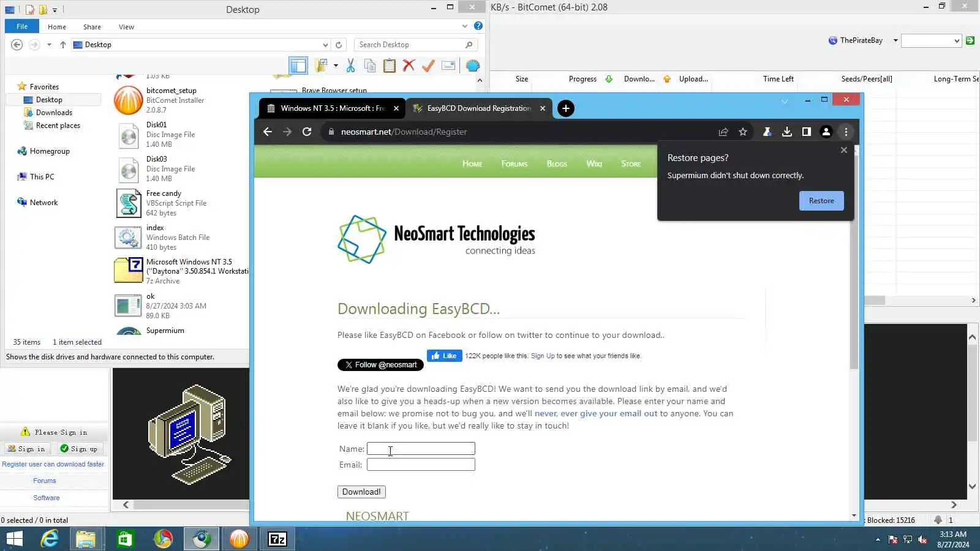This screenshot has height=551, width=980.
Task: Toggle the Explorer preview pane icon
Action: (x=298, y=66)
